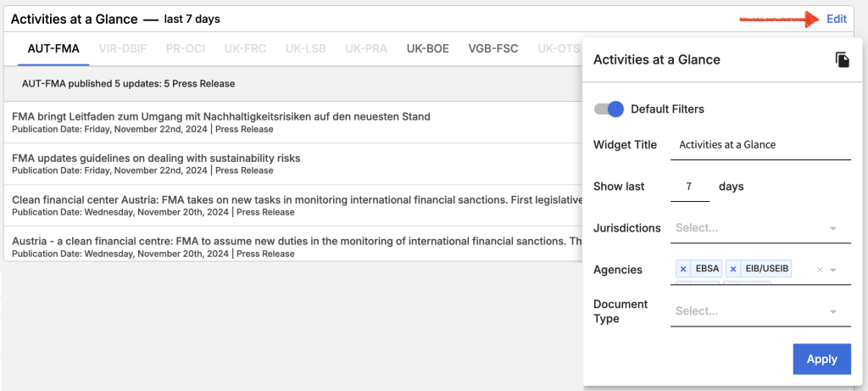Image resolution: width=868 pixels, height=391 pixels.
Task: Select the VIR-DBIF tab
Action: tap(122, 48)
